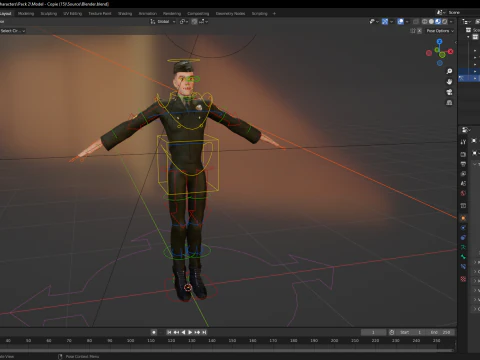Open the Geometry Nodes workspace tab

(230, 14)
